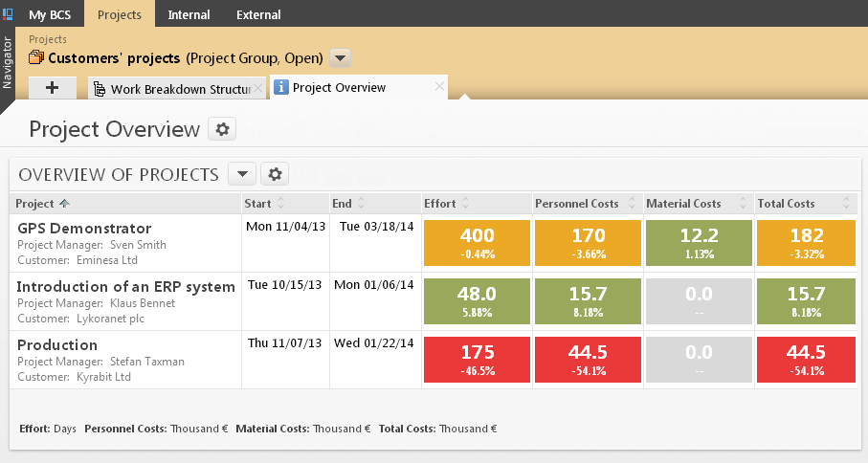The height and width of the screenshot is (463, 868).
Task: Sort by Material Costs column
Action: [x=697, y=204]
